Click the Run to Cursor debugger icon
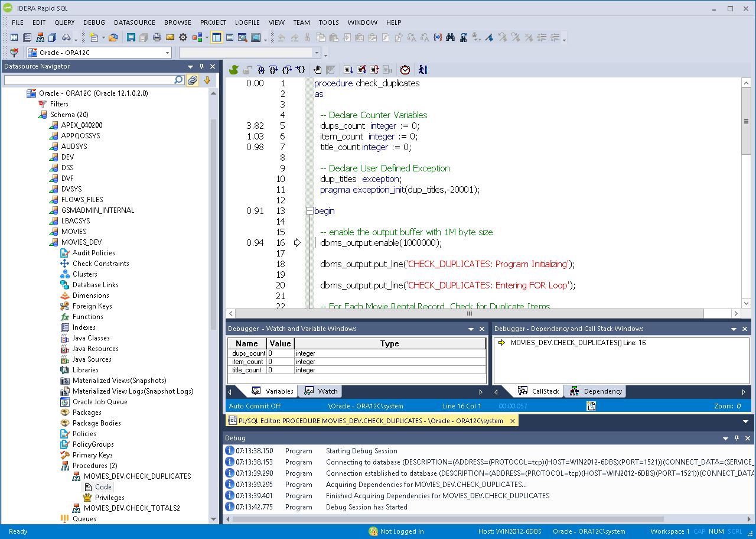 (300, 70)
